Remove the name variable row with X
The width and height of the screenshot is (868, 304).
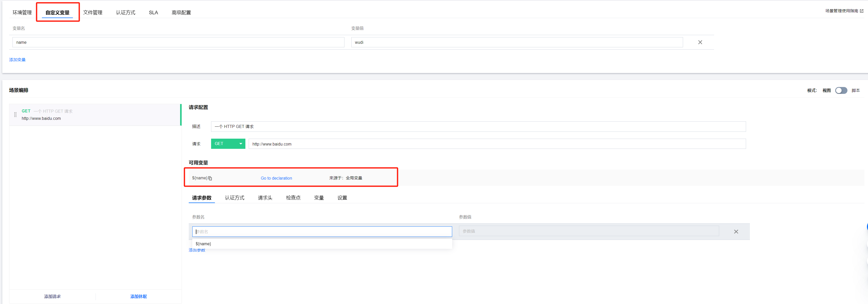(x=700, y=42)
